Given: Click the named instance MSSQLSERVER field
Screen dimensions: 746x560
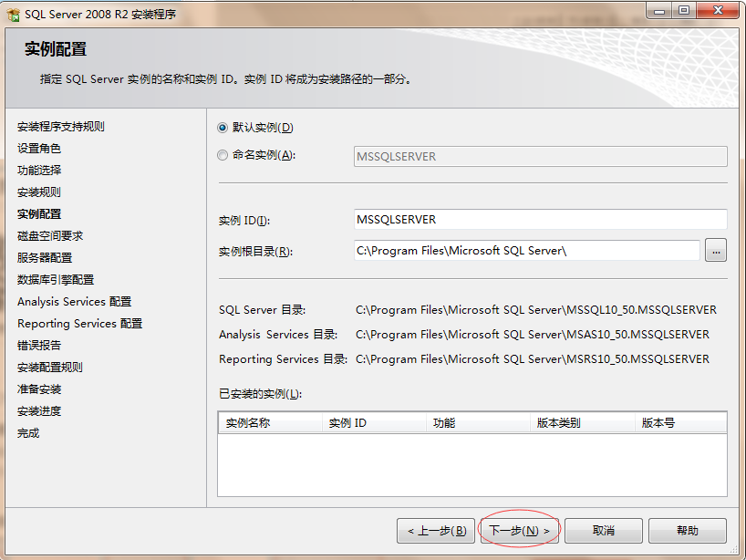Looking at the screenshot, I should 540,157.
